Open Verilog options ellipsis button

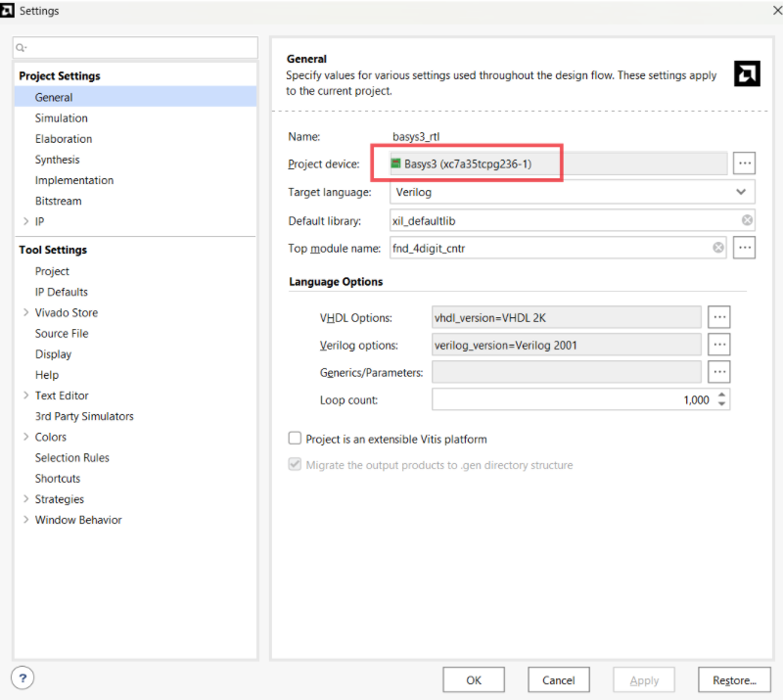click(x=719, y=345)
